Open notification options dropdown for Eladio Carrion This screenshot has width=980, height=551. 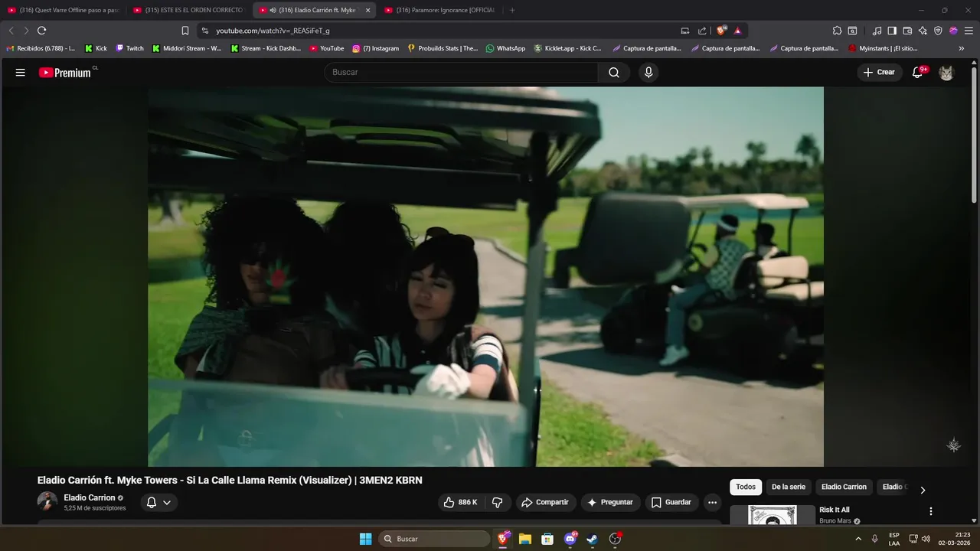coord(158,502)
